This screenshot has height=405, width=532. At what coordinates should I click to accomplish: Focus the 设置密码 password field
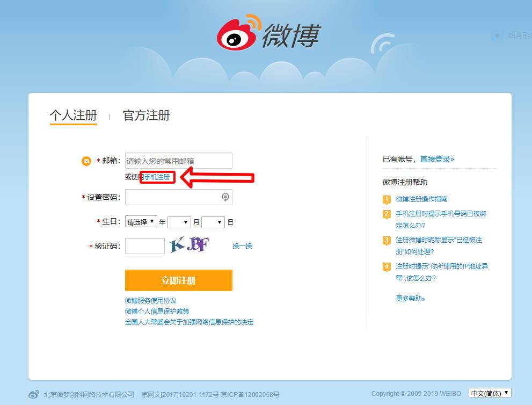click(x=178, y=197)
